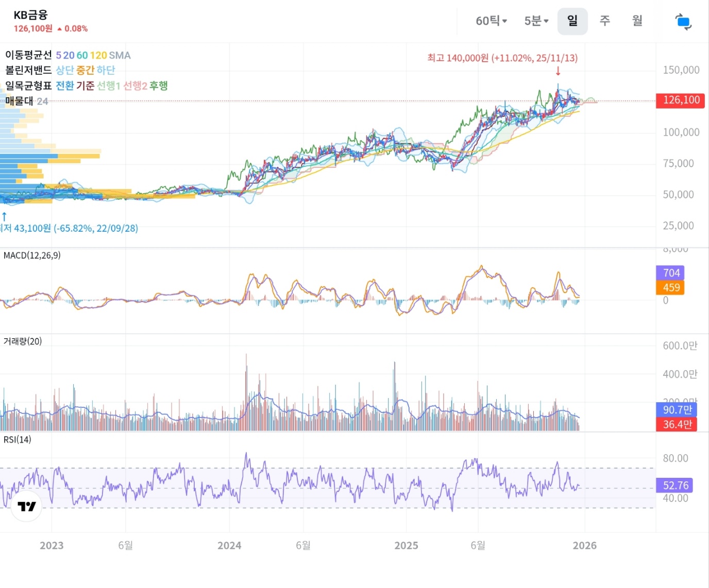Open the 볼린저밴드 indicator legend

click(28, 70)
